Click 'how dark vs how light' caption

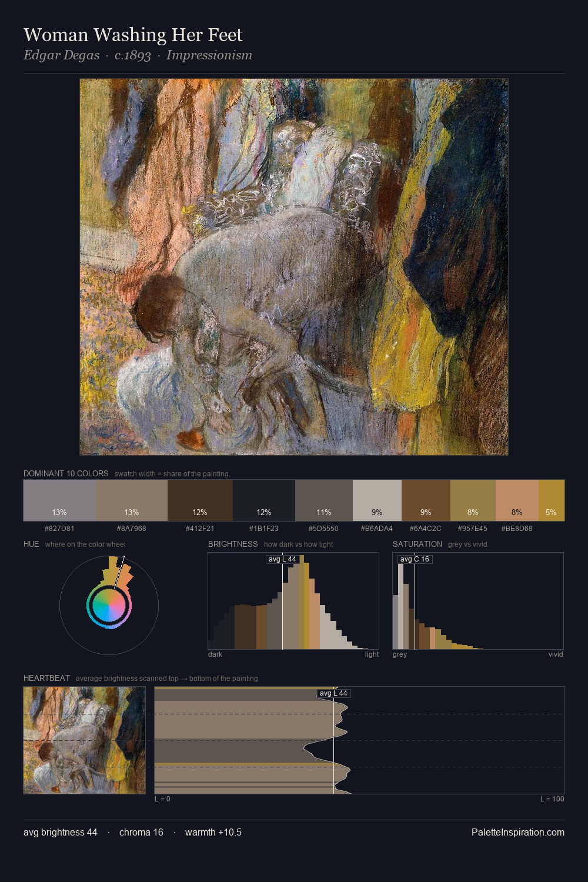299,544
